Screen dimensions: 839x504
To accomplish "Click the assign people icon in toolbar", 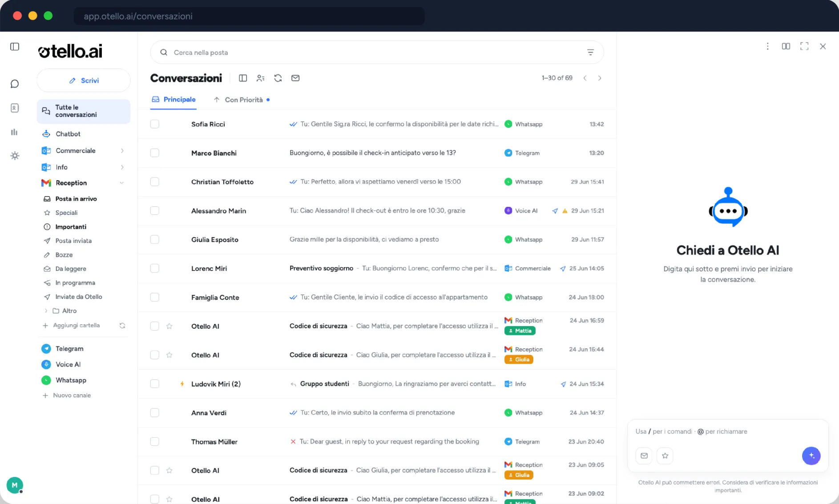I will [x=261, y=78].
